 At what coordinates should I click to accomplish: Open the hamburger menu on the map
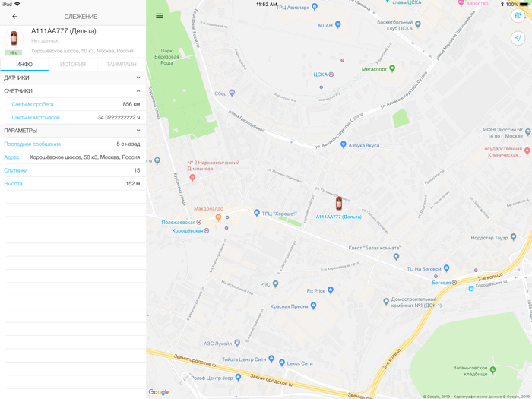pyautogui.click(x=160, y=16)
